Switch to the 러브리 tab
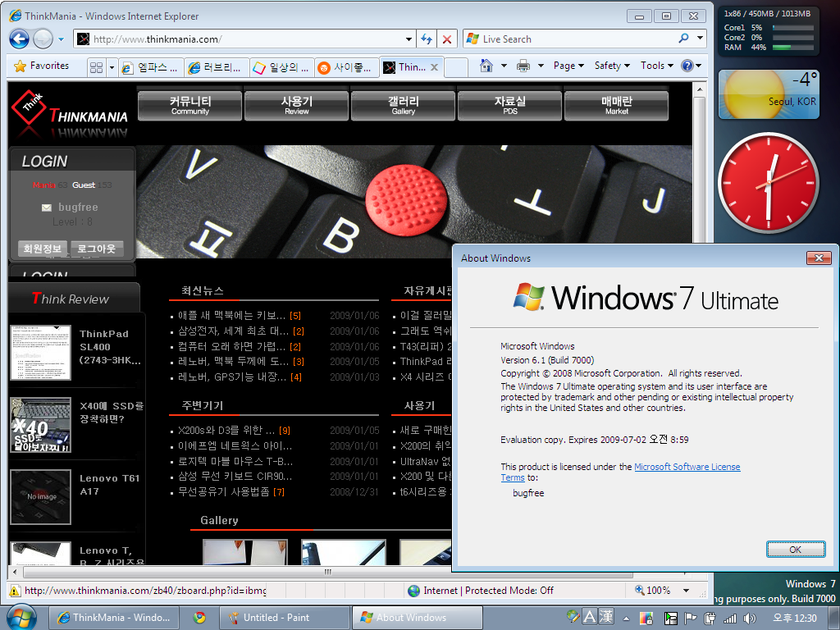This screenshot has height=630, width=840. pyautogui.click(x=216, y=67)
